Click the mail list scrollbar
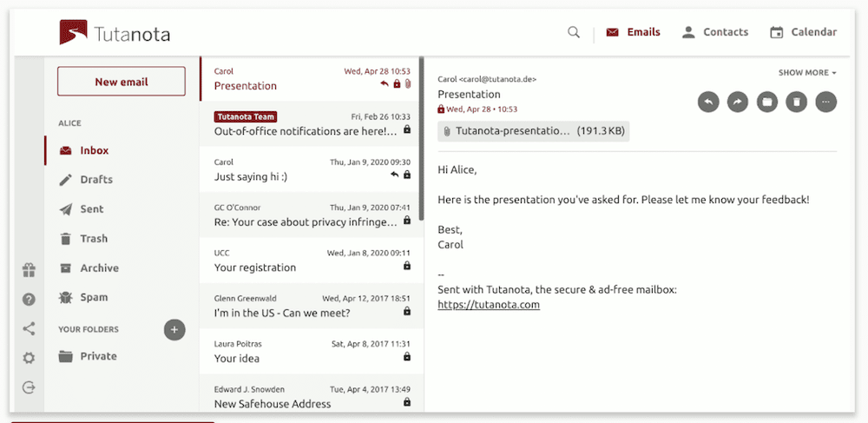This screenshot has height=423, width=868. coord(422,138)
